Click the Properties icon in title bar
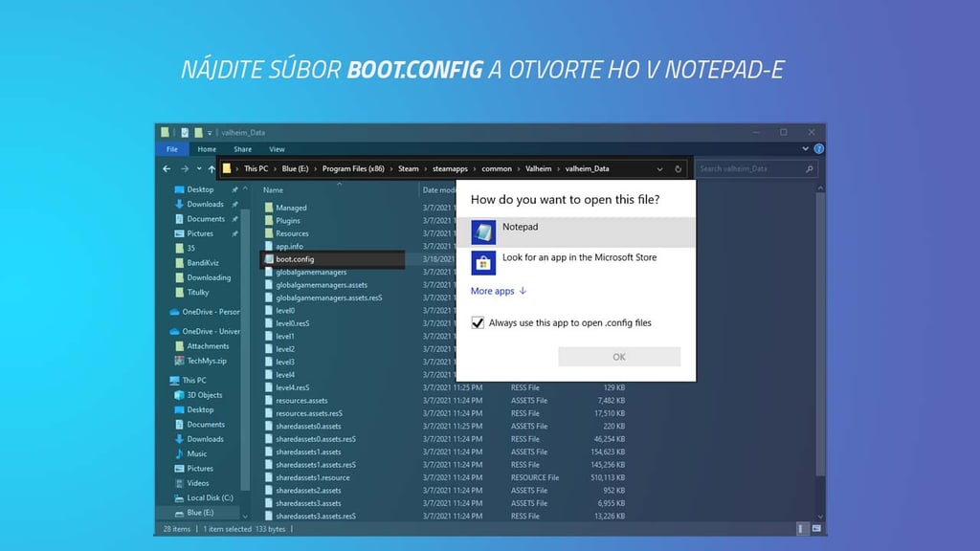Viewport: 980px width, 551px height. coord(185,132)
